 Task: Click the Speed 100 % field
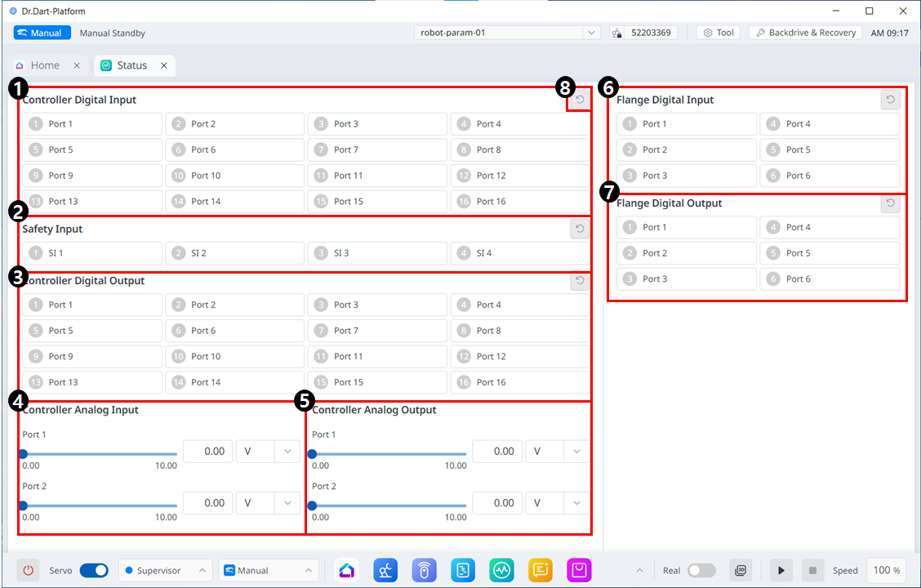887,570
